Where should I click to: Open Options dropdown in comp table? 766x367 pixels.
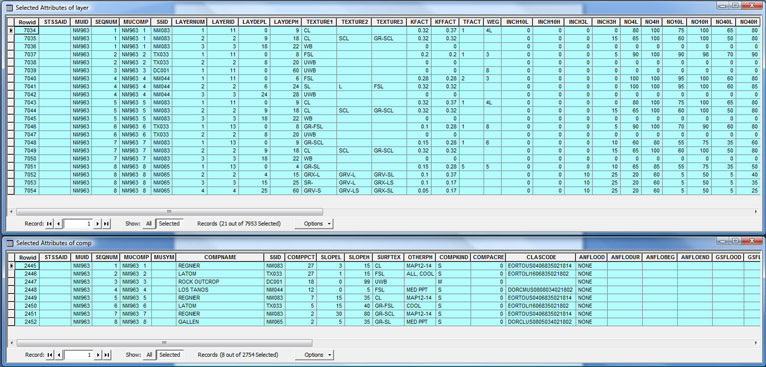[x=314, y=354]
